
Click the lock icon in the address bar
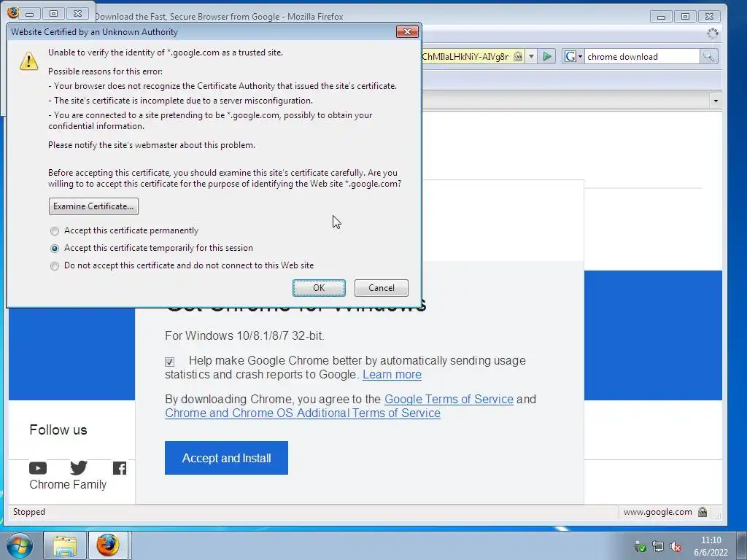click(518, 57)
